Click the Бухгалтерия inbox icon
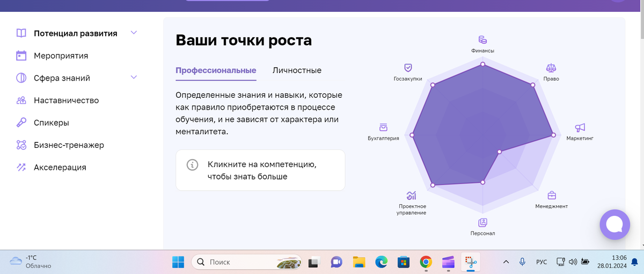The image size is (644, 274). click(383, 128)
